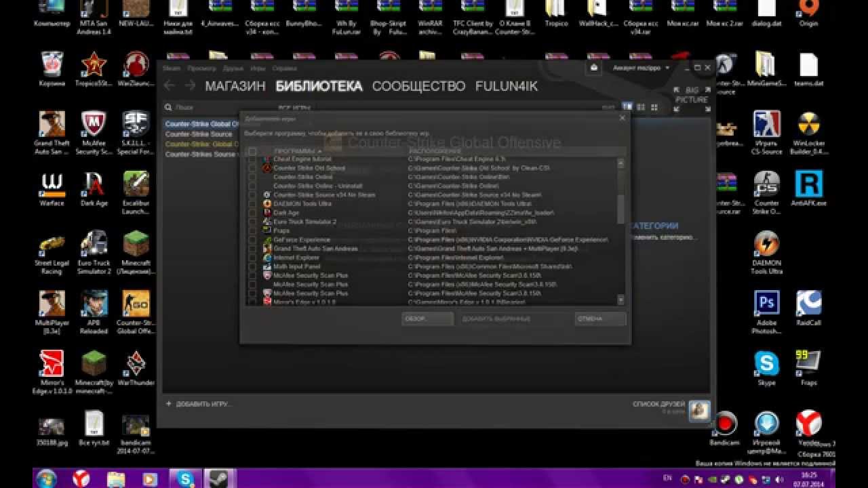868x488 pixels.
Task: Click the Steam taskbar icon
Action: 218,479
